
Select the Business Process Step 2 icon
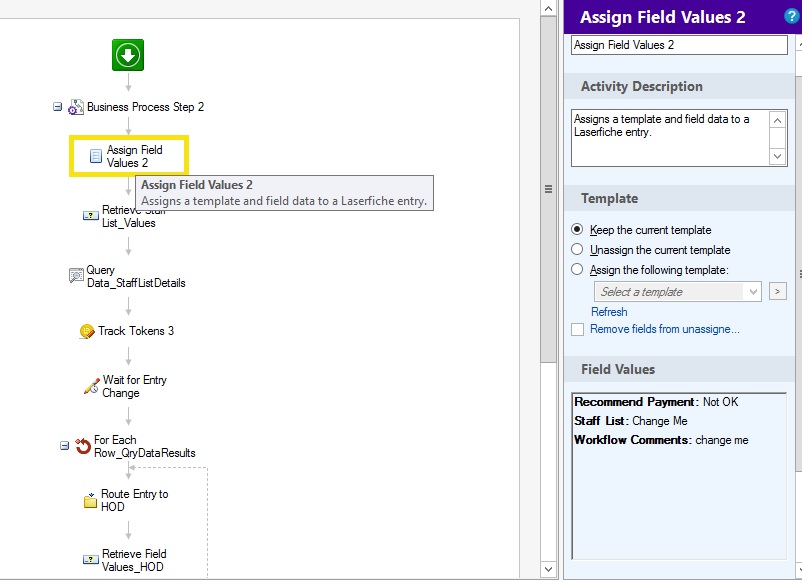pos(75,107)
